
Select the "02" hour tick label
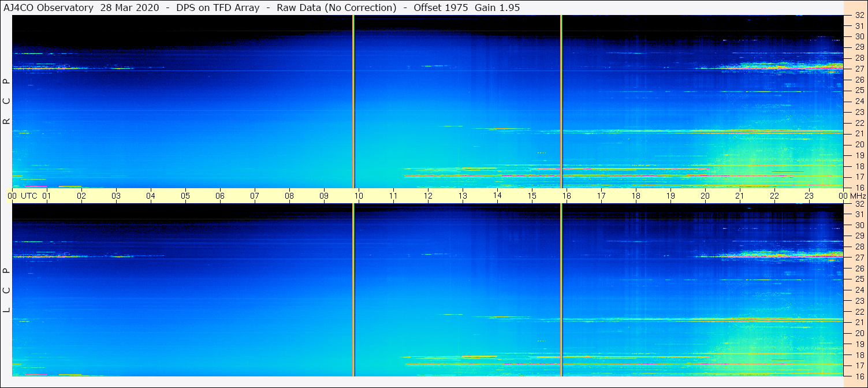81,196
